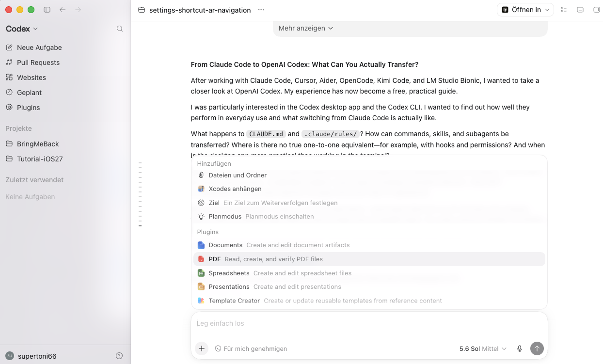Image resolution: width=603 pixels, height=364 pixels.
Task: Click the Tutorial-iOS27 folder icon
Action: coord(9,159)
